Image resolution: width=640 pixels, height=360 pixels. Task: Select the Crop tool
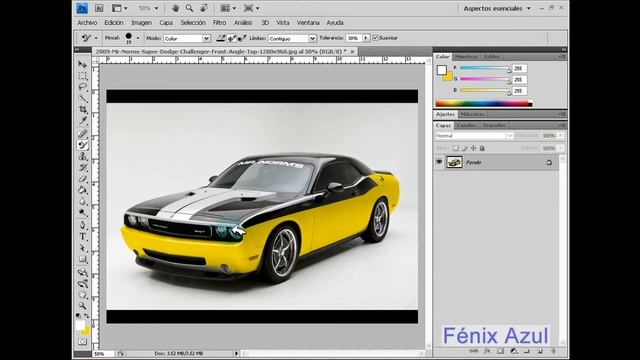(82, 109)
